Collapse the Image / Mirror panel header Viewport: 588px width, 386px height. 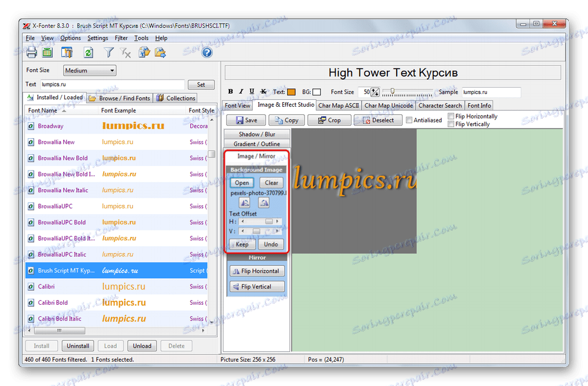click(256, 156)
